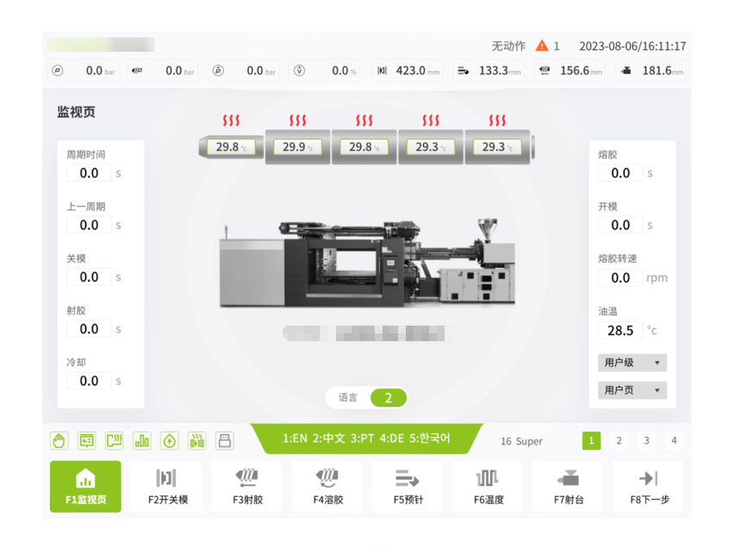This screenshot has width=741, height=560.
Task: Click the bar chart statistics icon
Action: pos(142,441)
